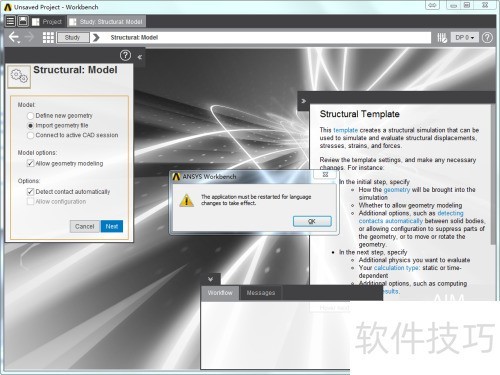Go forward with the right arrow
This screenshot has width=500, height=375.
29,37
